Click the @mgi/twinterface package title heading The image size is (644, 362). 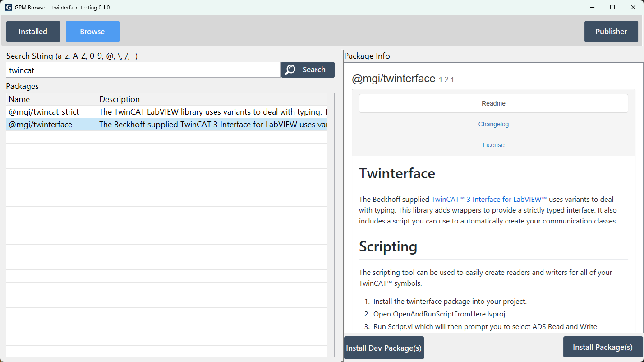pos(393,79)
